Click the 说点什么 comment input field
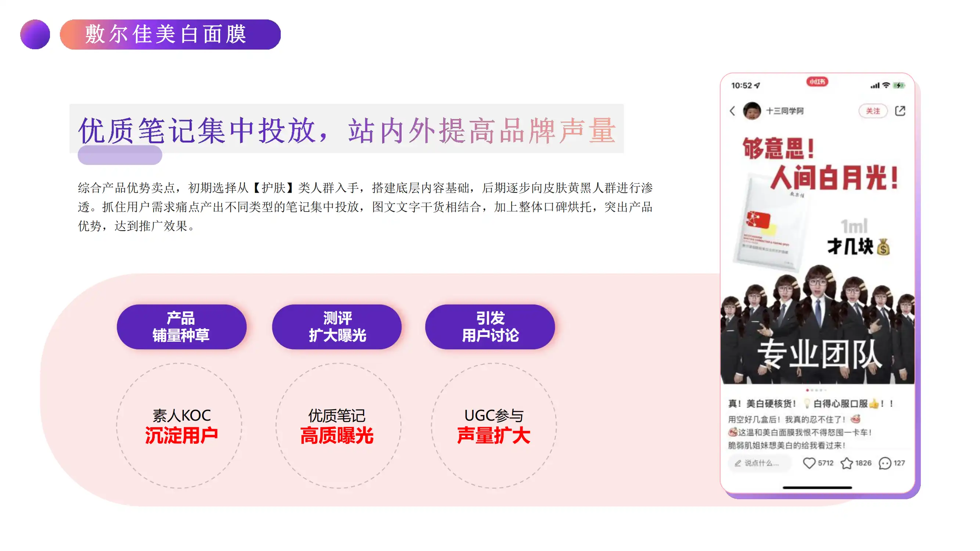 pos(760,463)
